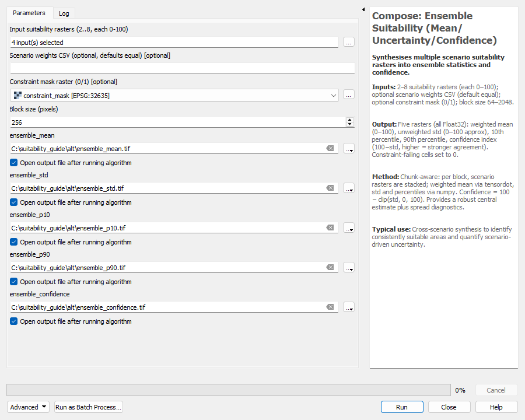
Task: Decrease block size with down arrow
Action: coord(350,125)
